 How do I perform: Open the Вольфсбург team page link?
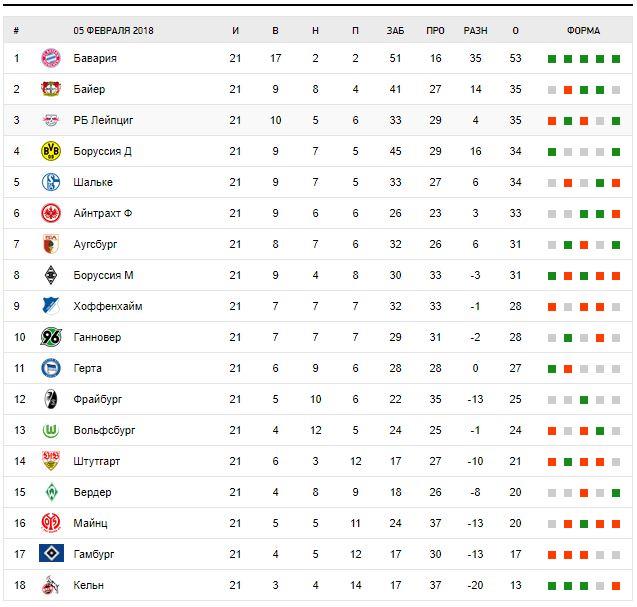104,430
